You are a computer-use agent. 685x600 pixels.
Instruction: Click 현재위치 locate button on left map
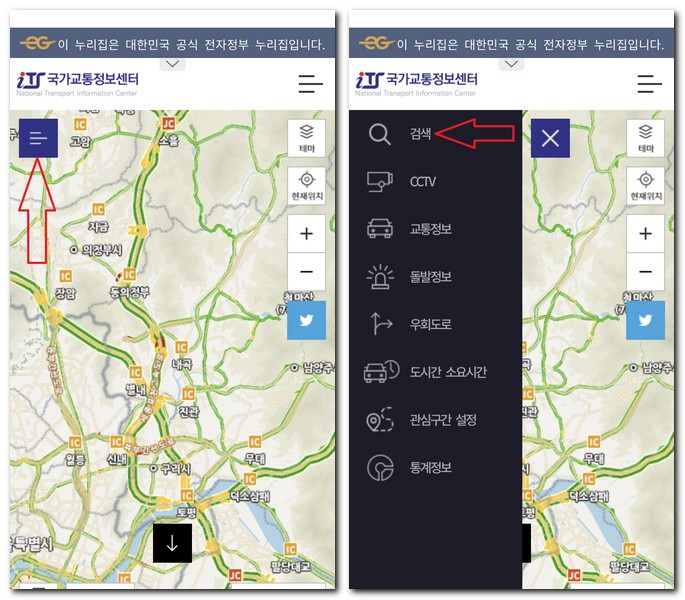click(307, 185)
